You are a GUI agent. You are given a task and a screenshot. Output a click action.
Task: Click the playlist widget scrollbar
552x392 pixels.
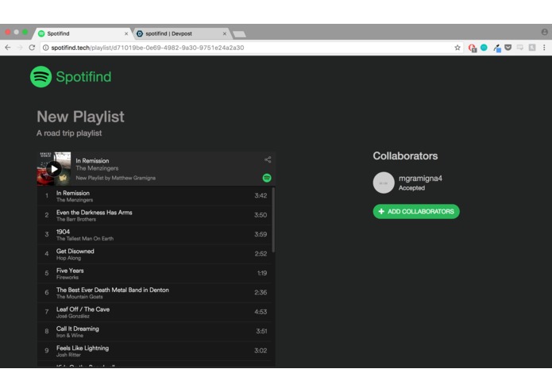(x=273, y=220)
